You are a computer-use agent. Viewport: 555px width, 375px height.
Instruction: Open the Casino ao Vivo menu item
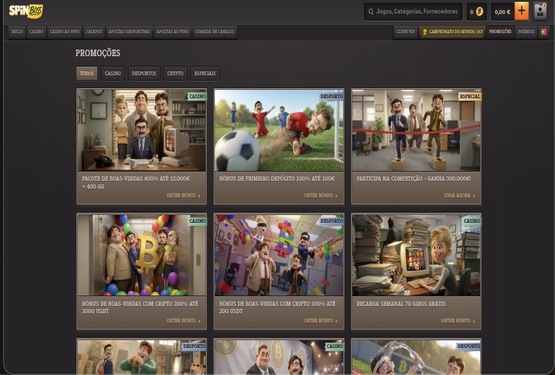tap(64, 32)
